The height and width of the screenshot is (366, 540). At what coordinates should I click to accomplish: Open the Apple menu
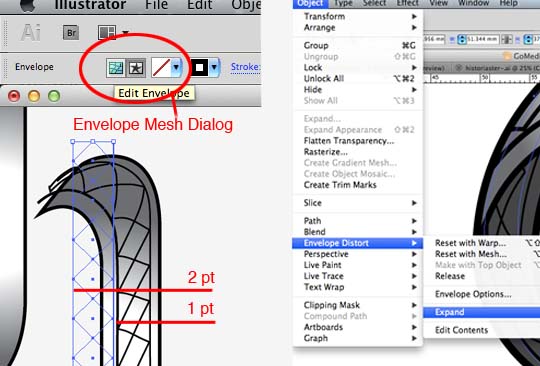28,6
